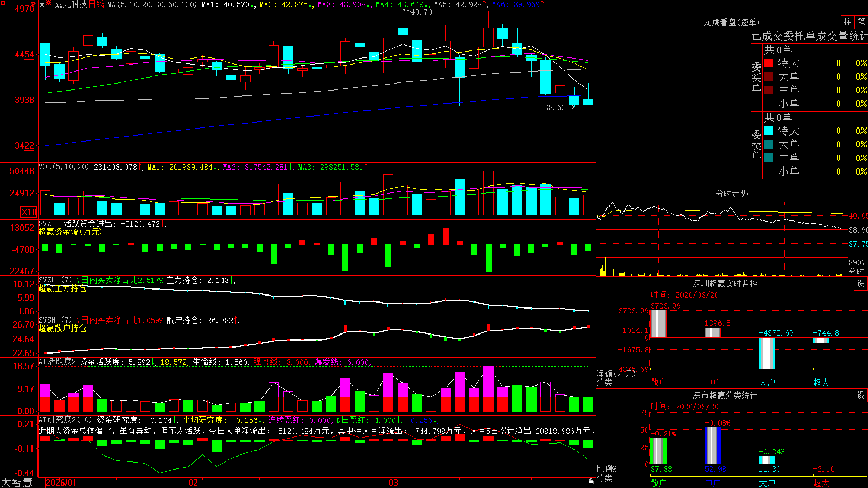868x488 pixels.
Task: Click the MA(5,10,20,30,60,120) indicator label
Action: point(152,4)
